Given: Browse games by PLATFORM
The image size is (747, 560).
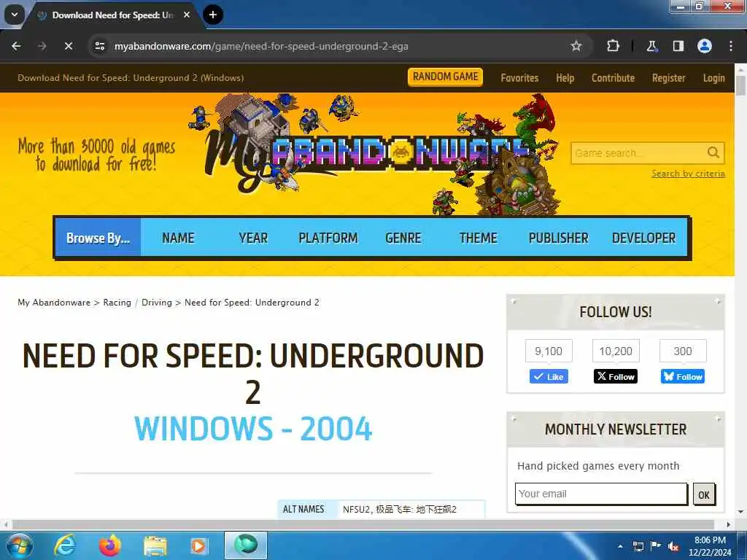Looking at the screenshot, I should pyautogui.click(x=328, y=238).
